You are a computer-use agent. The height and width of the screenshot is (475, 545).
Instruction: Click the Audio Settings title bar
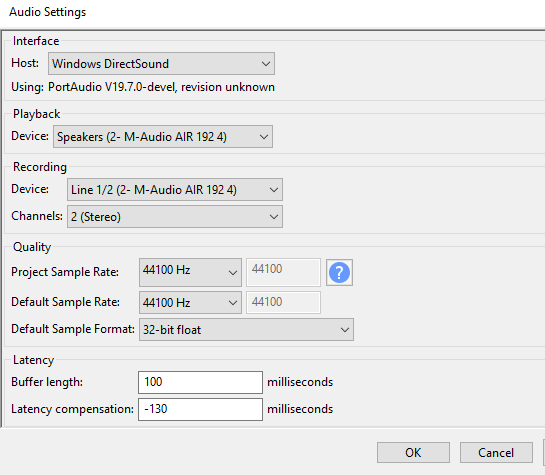(272, 13)
